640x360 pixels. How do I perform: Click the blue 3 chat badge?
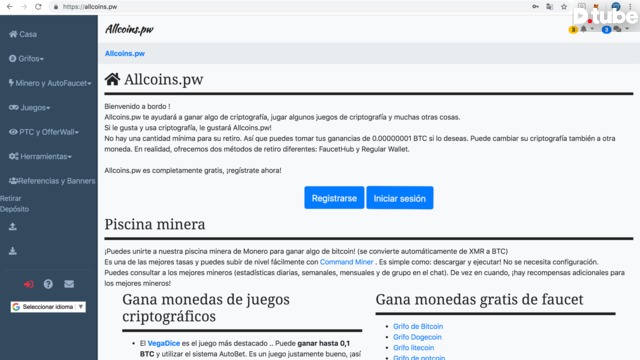606,29
